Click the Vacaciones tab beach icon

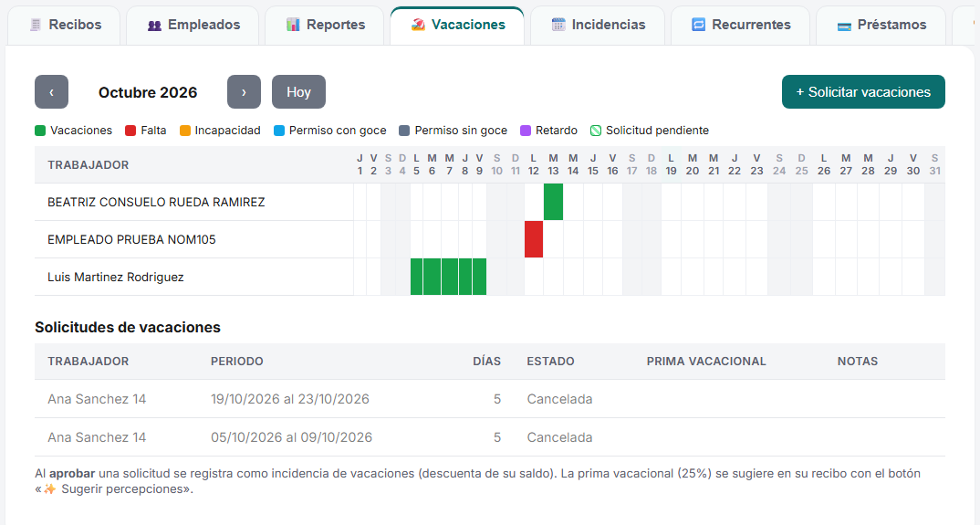418,25
